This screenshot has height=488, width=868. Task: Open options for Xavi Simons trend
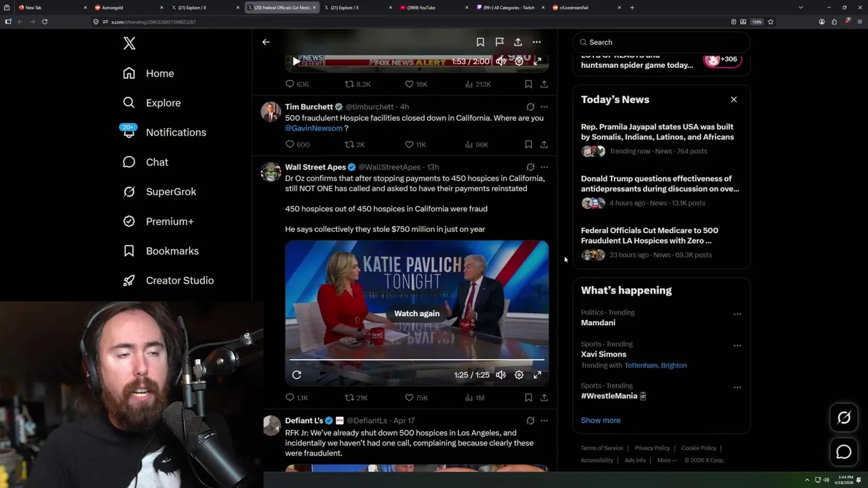(737, 346)
